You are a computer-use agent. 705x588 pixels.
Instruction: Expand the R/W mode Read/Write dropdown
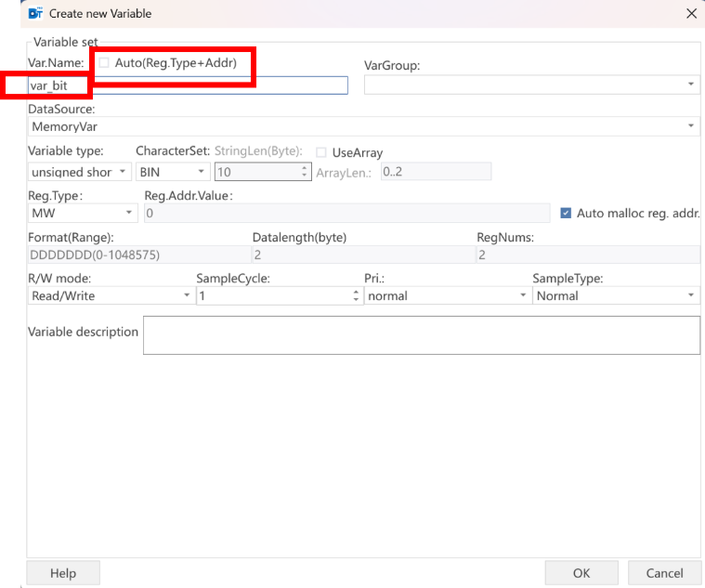tap(111, 295)
